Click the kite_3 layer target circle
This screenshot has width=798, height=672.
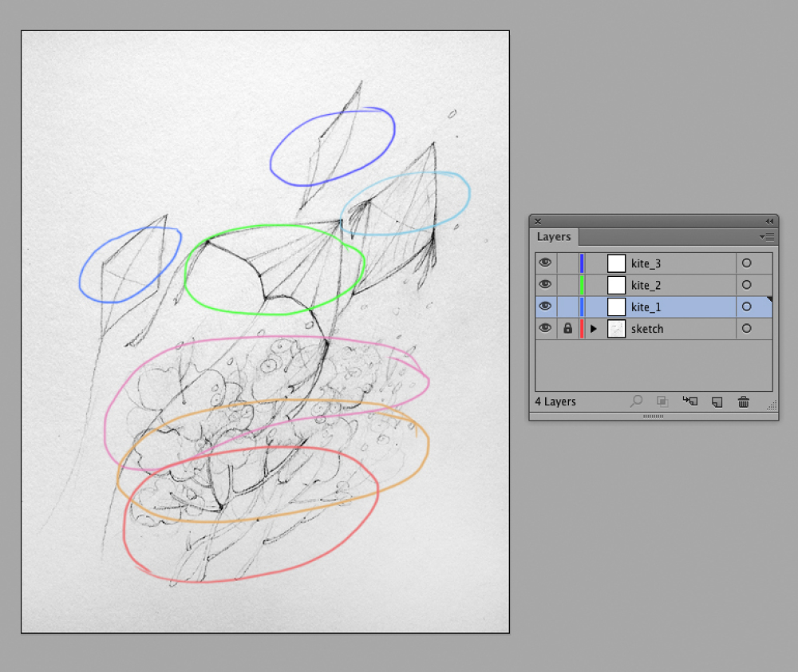(747, 263)
